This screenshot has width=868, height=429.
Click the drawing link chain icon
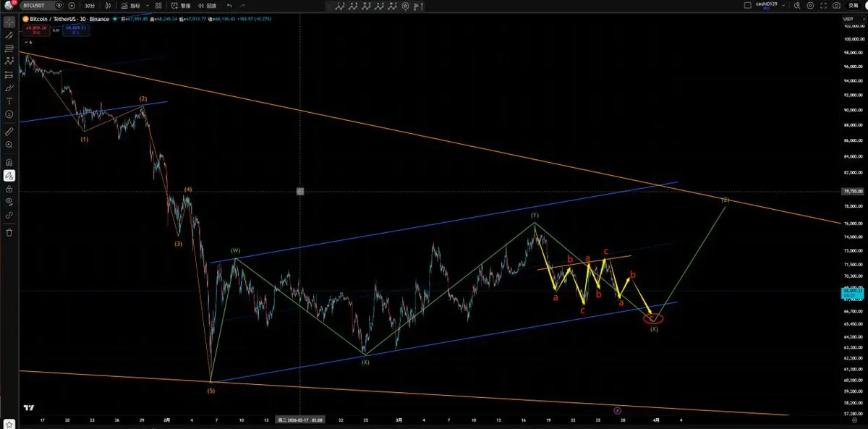9,215
